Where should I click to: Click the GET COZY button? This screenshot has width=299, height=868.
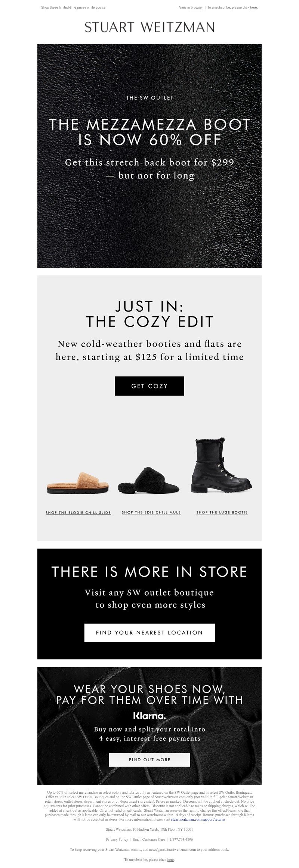pyautogui.click(x=149, y=386)
